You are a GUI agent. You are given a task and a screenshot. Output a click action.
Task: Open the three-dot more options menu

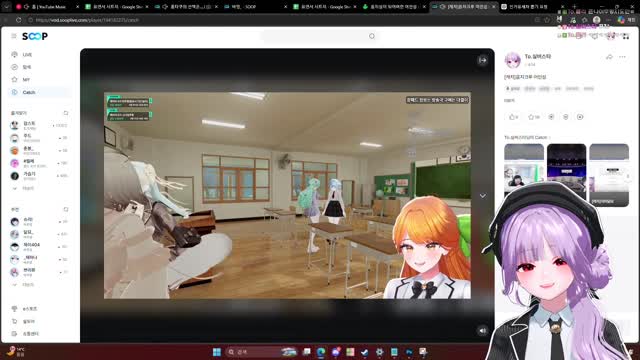[622, 57]
